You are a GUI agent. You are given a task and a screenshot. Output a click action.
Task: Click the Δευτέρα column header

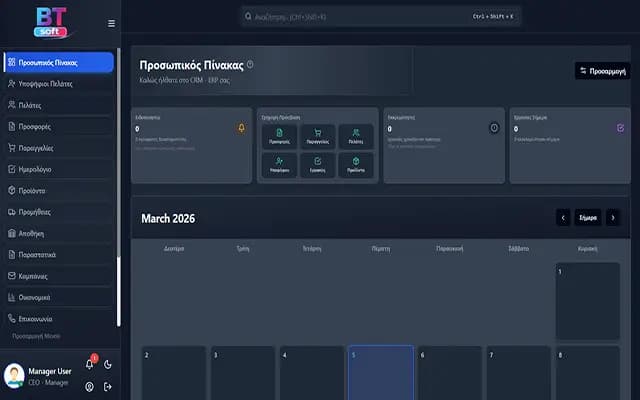(x=174, y=248)
